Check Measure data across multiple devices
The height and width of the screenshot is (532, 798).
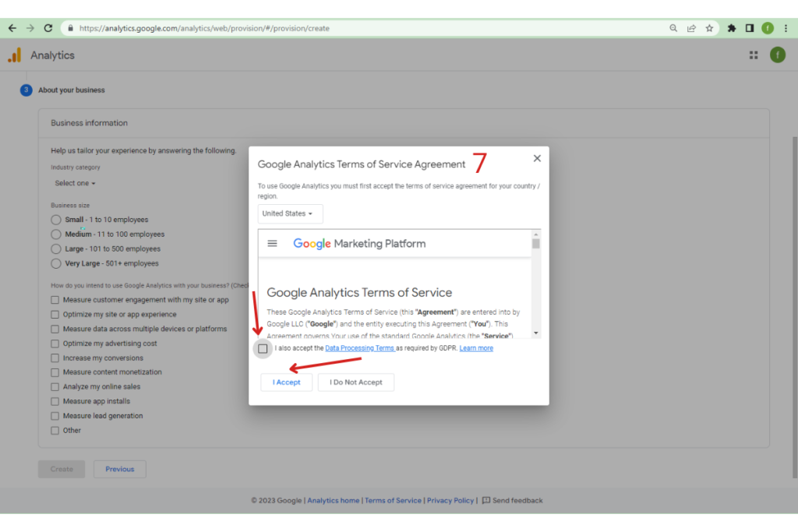[x=55, y=329]
